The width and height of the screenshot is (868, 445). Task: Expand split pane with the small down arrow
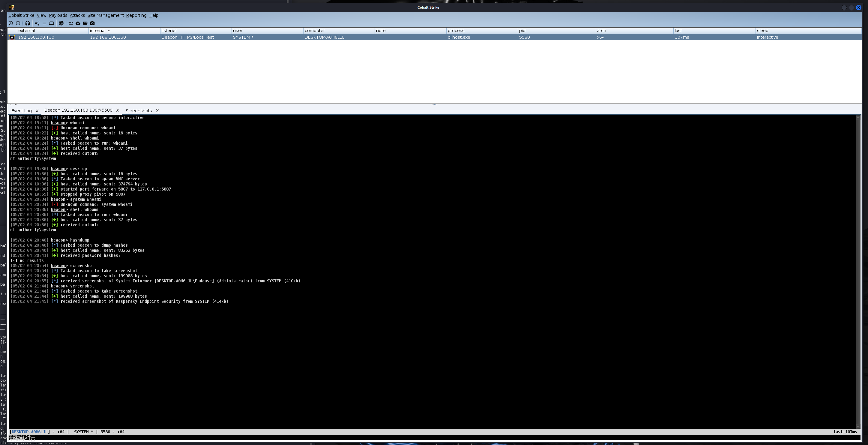click(16, 105)
